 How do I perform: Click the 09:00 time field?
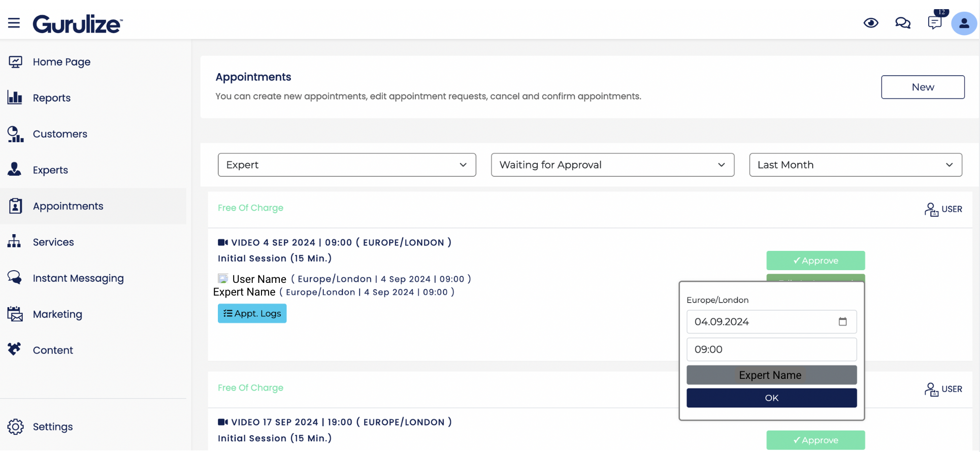click(x=771, y=349)
